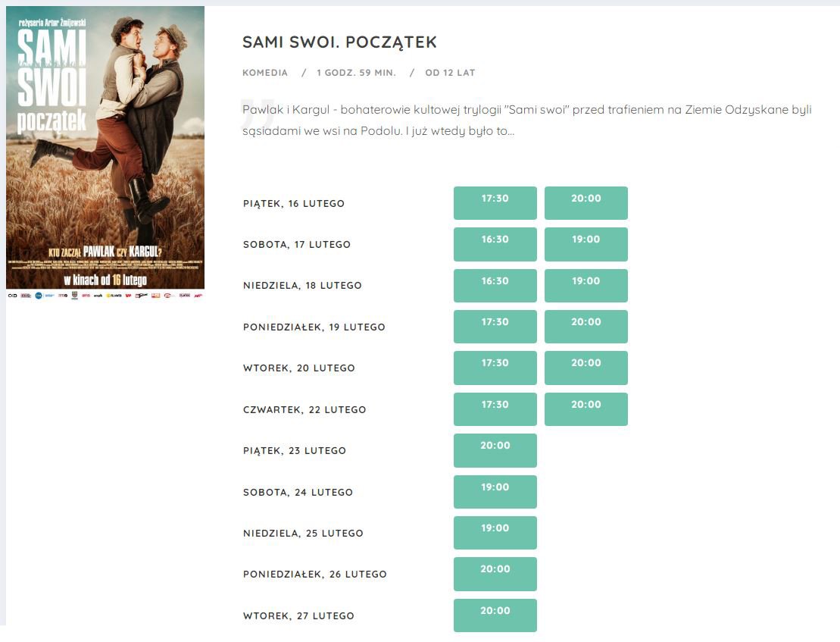Select 17:30 showing on Wtorek, 20 lutego

(x=495, y=368)
